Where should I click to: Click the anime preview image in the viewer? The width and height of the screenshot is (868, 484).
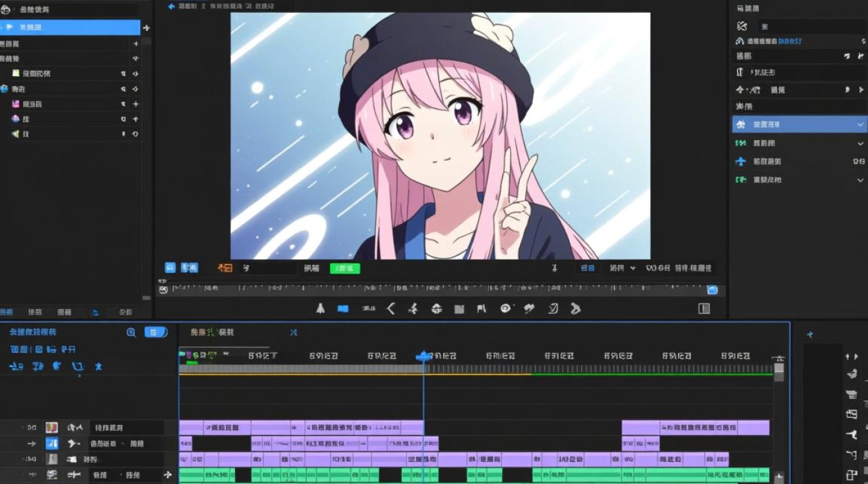pos(440,136)
